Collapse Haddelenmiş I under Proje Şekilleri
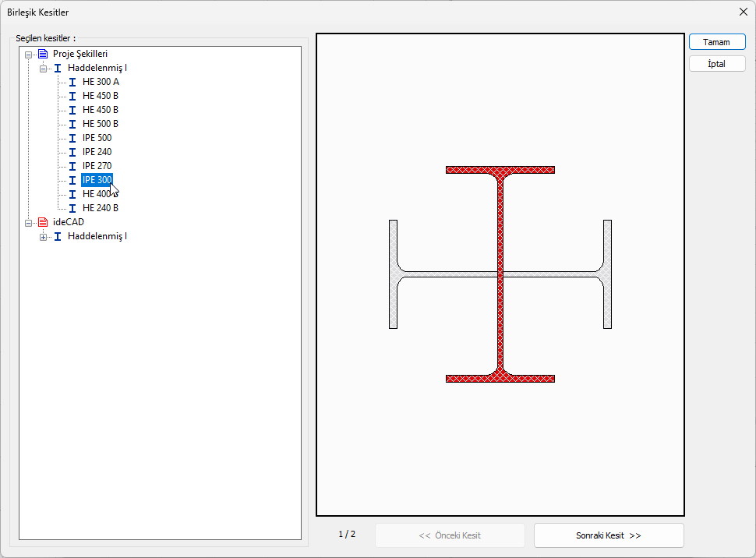The image size is (756, 558). [44, 69]
